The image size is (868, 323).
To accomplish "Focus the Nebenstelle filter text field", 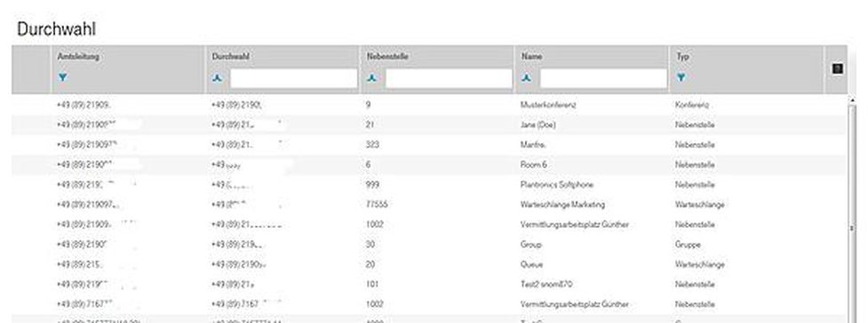I will [449, 78].
